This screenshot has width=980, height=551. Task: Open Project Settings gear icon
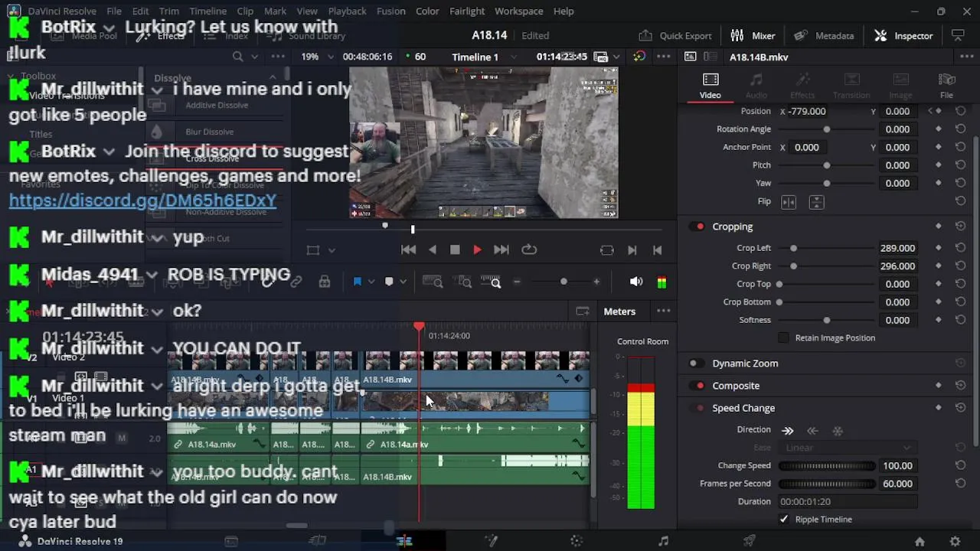(955, 541)
